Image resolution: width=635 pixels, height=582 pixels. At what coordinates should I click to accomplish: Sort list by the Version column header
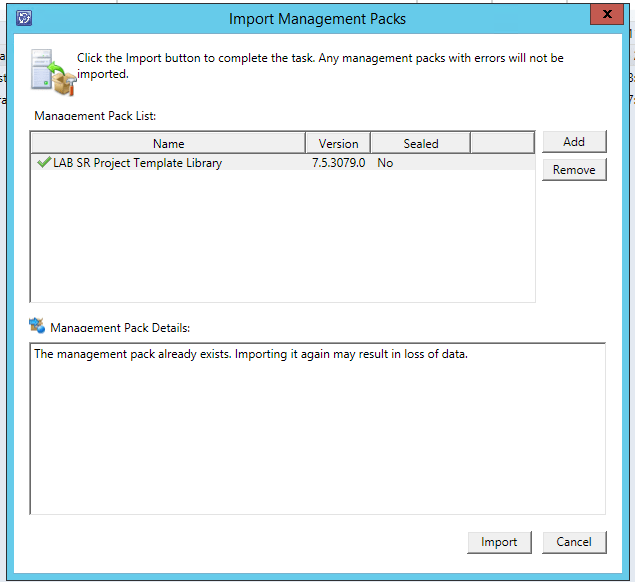pyautogui.click(x=338, y=143)
